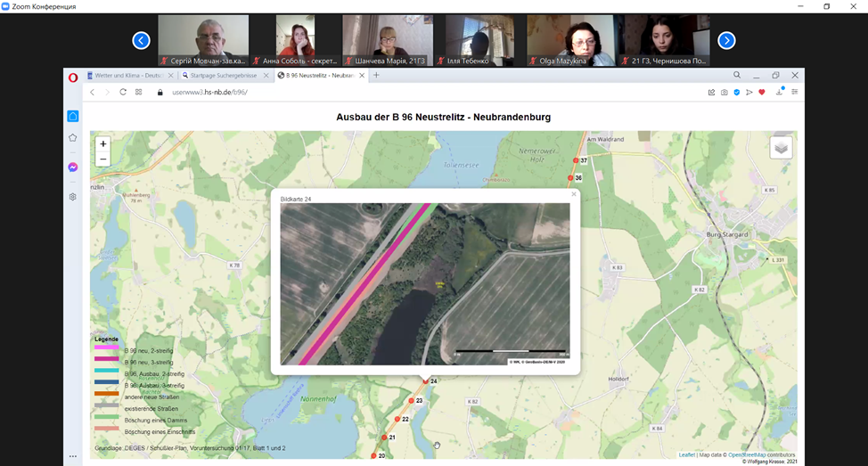Close the Bildkarte 24 popup
Image resolution: width=868 pixels, height=466 pixels.
pos(574,194)
